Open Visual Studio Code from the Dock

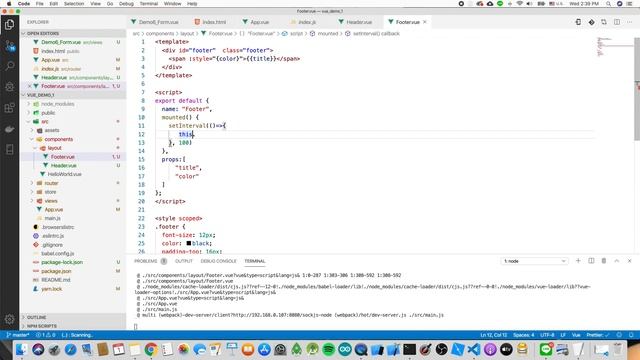[473, 349]
